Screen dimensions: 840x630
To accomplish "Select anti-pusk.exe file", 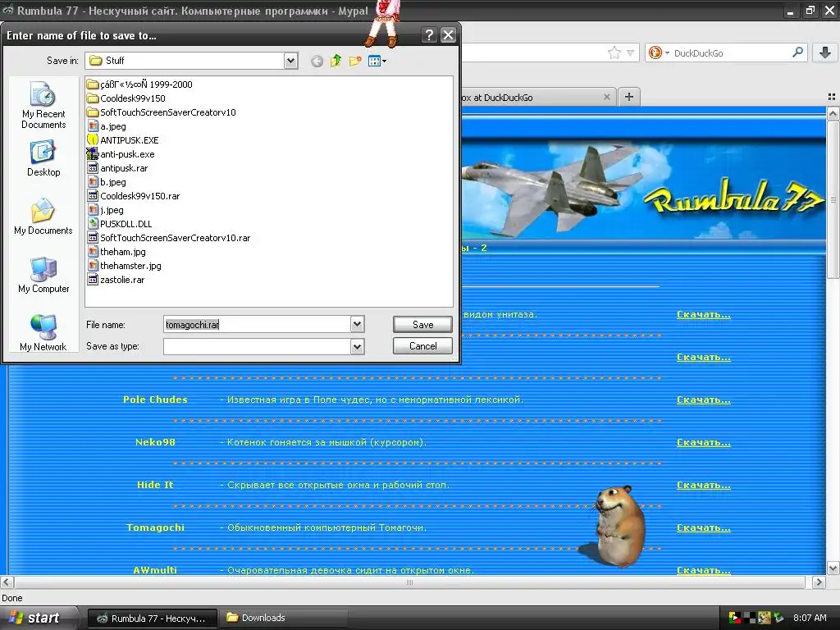I will pos(121,153).
